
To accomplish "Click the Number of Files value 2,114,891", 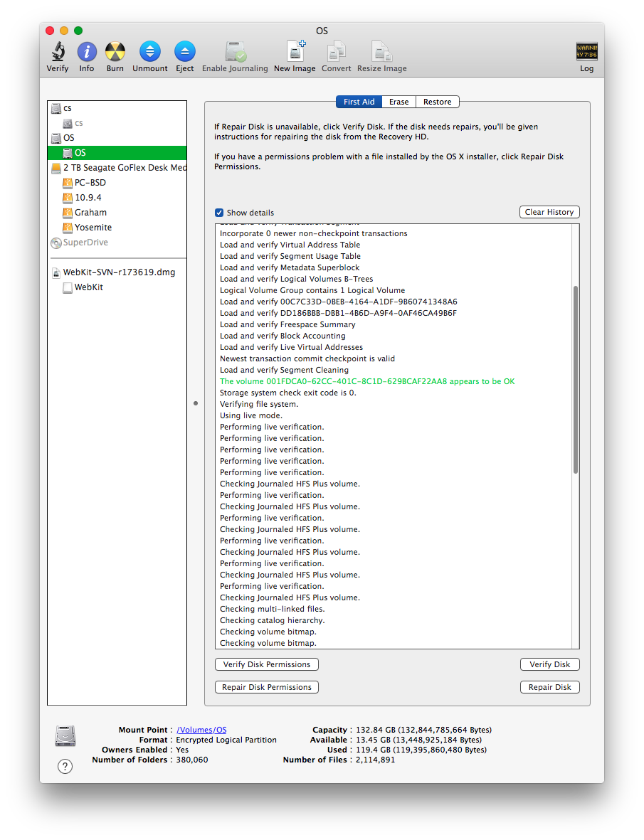I will 375,760.
